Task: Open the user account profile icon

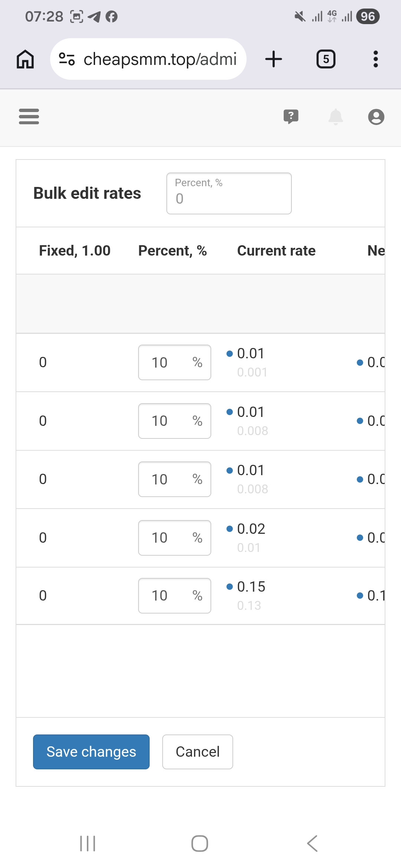Action: pos(376,117)
